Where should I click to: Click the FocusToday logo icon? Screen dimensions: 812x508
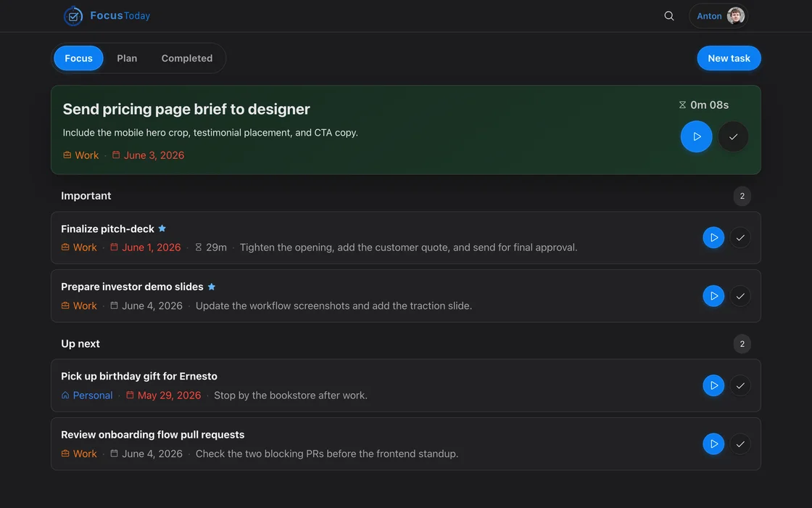(x=73, y=16)
